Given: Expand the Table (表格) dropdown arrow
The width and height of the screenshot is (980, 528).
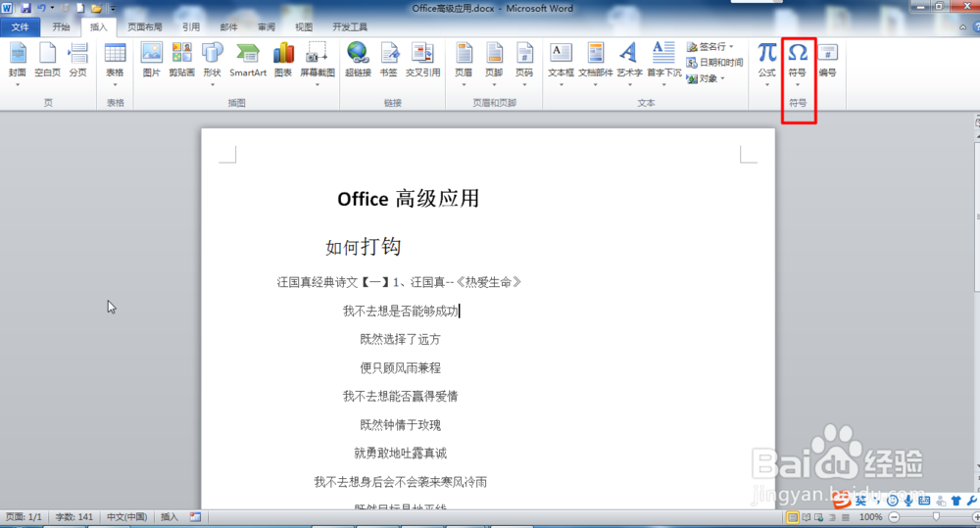Looking at the screenshot, I should pos(115,84).
